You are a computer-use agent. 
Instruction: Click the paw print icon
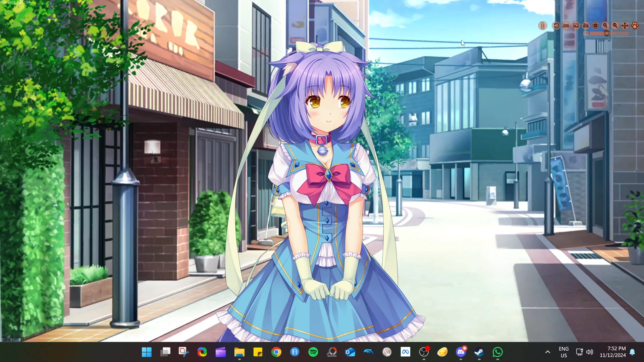tap(635, 26)
